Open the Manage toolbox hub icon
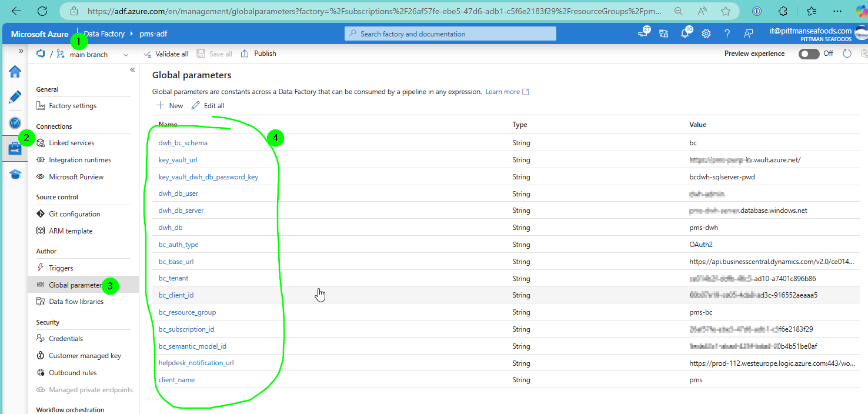This screenshot has width=868, height=414. pos(14,149)
